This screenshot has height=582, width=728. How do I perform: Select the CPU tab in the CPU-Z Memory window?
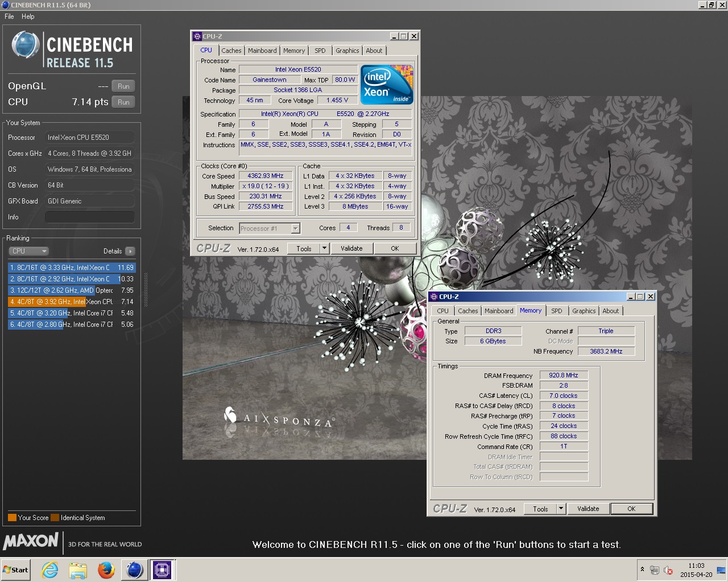pos(443,311)
